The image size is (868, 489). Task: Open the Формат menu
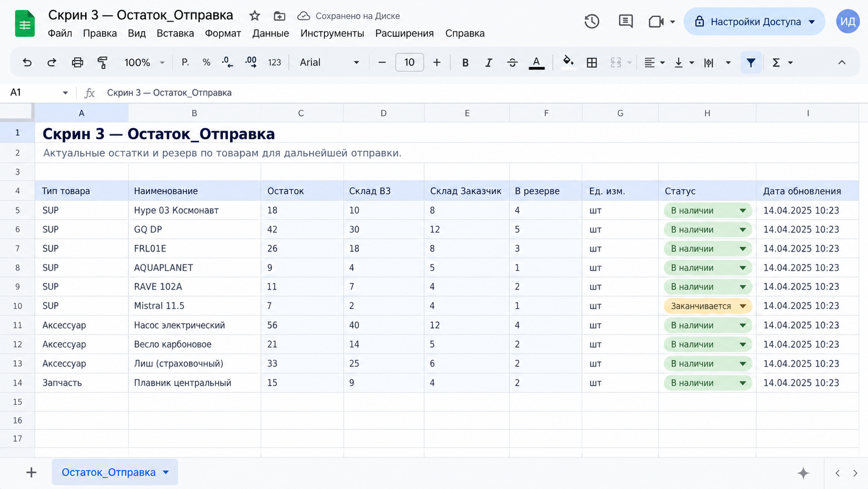tap(223, 33)
